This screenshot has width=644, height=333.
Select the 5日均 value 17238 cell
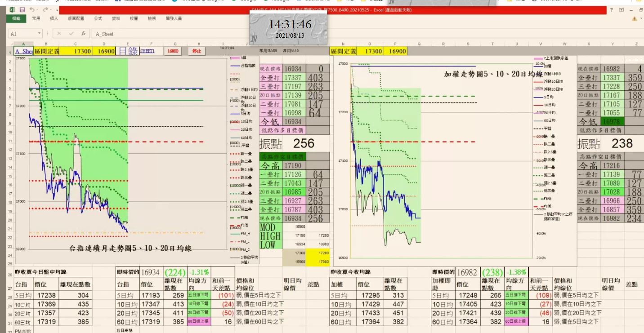click(47, 295)
